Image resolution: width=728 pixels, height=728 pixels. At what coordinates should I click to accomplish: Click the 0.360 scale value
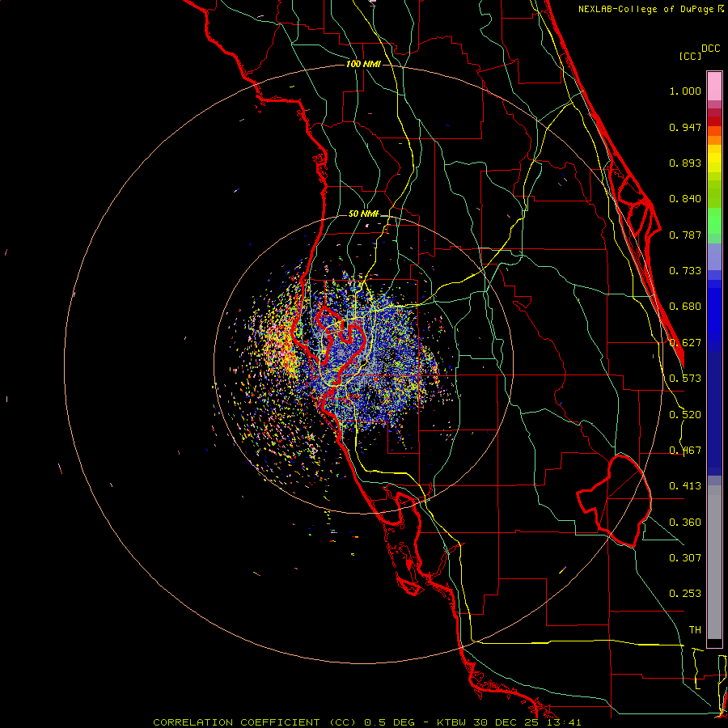point(685,523)
